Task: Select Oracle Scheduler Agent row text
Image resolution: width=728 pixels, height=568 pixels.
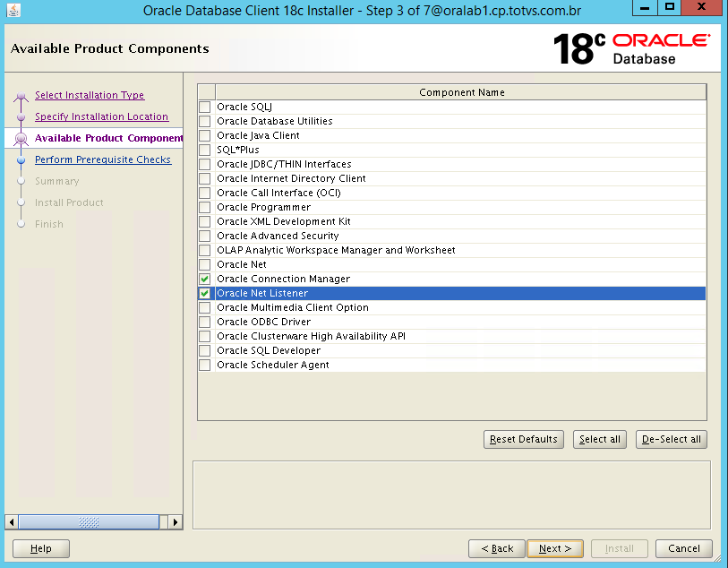Action: [x=273, y=365]
